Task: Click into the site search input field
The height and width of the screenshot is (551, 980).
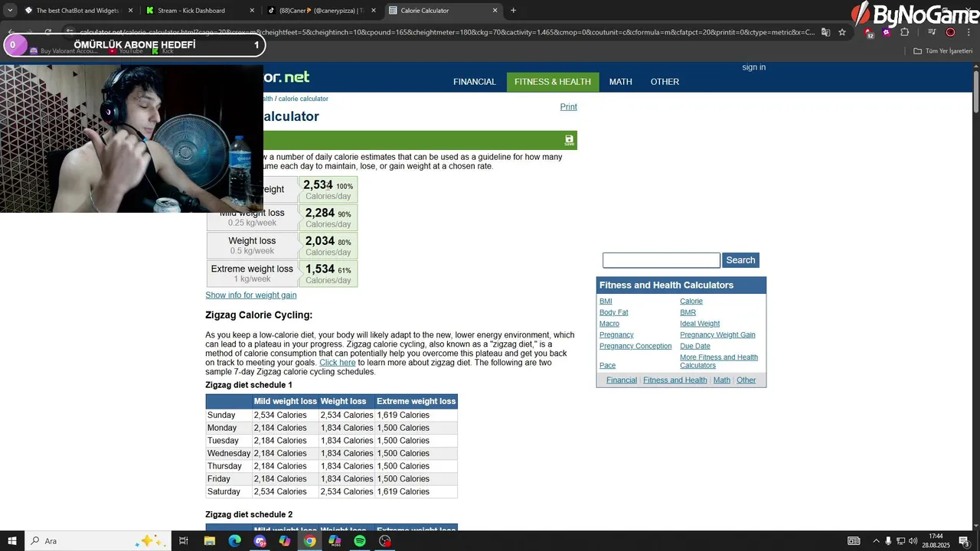Action: tap(661, 260)
